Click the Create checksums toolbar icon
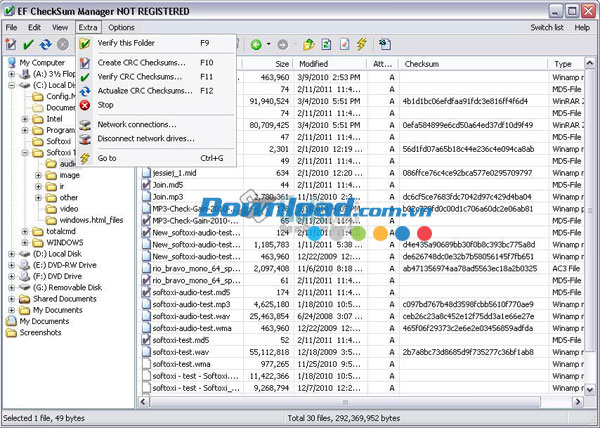 click(x=11, y=44)
